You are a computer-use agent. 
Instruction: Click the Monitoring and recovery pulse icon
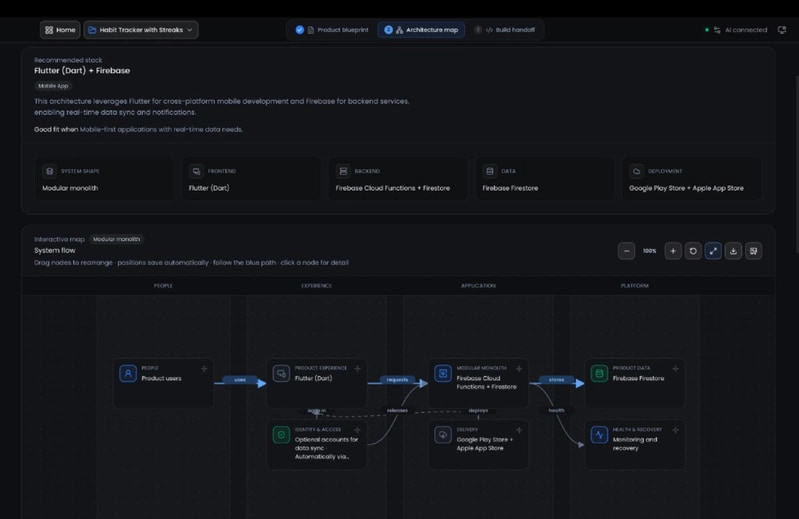click(x=599, y=435)
